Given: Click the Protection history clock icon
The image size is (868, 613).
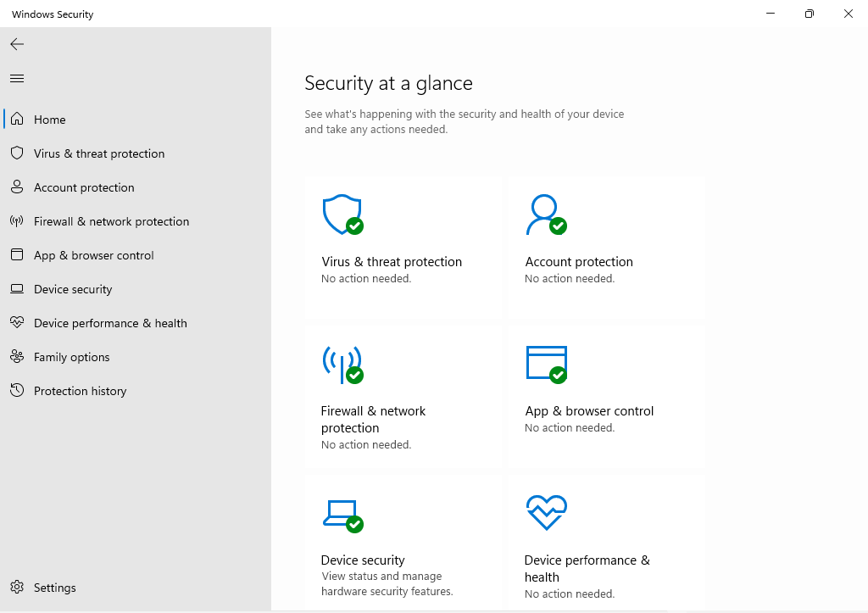Looking at the screenshot, I should click(x=17, y=390).
